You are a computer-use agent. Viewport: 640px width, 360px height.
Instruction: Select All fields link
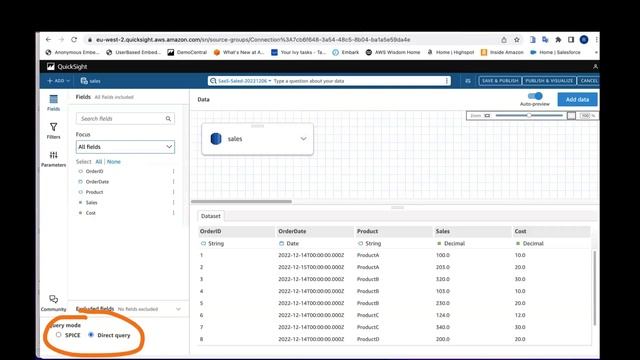99,162
